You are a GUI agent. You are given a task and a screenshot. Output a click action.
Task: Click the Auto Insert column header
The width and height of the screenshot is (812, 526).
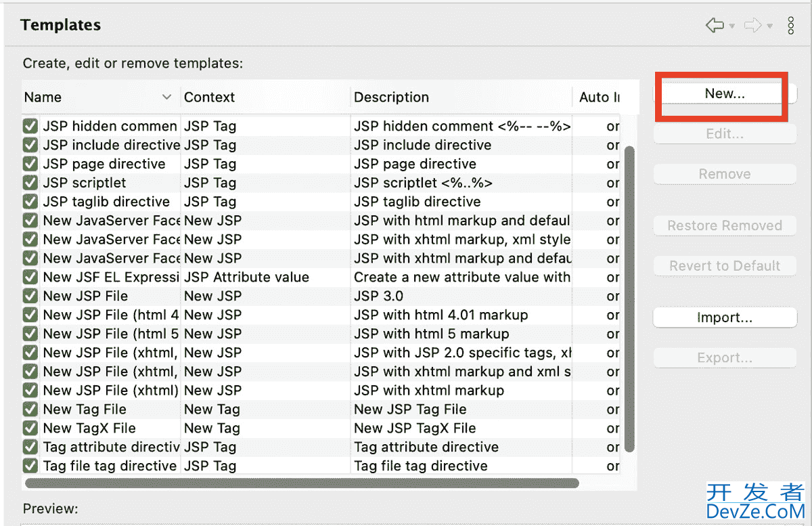(598, 97)
